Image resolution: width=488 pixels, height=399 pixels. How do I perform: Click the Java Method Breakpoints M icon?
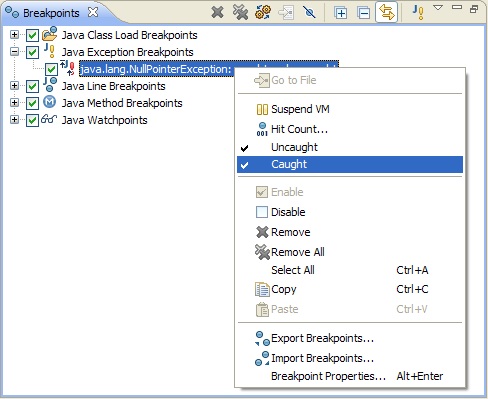coord(50,102)
